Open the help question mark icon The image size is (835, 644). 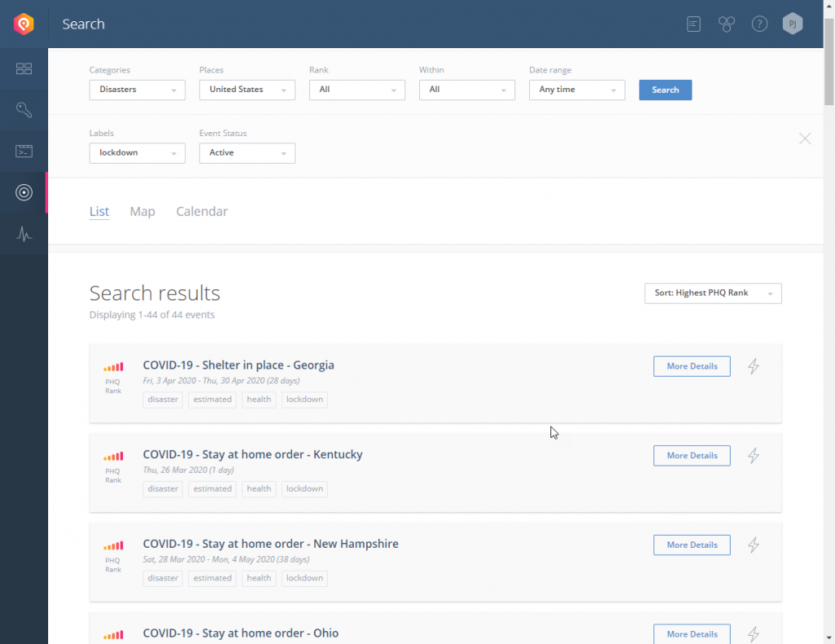click(759, 24)
